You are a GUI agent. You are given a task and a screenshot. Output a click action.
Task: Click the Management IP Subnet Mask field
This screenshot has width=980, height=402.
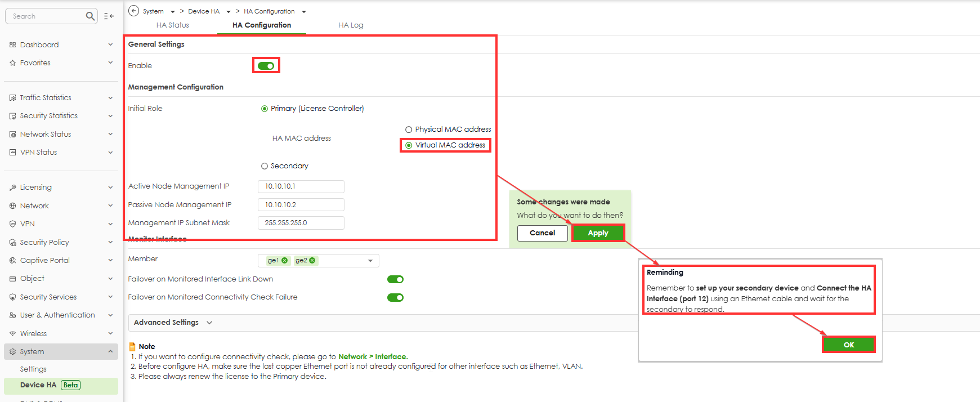[301, 223]
